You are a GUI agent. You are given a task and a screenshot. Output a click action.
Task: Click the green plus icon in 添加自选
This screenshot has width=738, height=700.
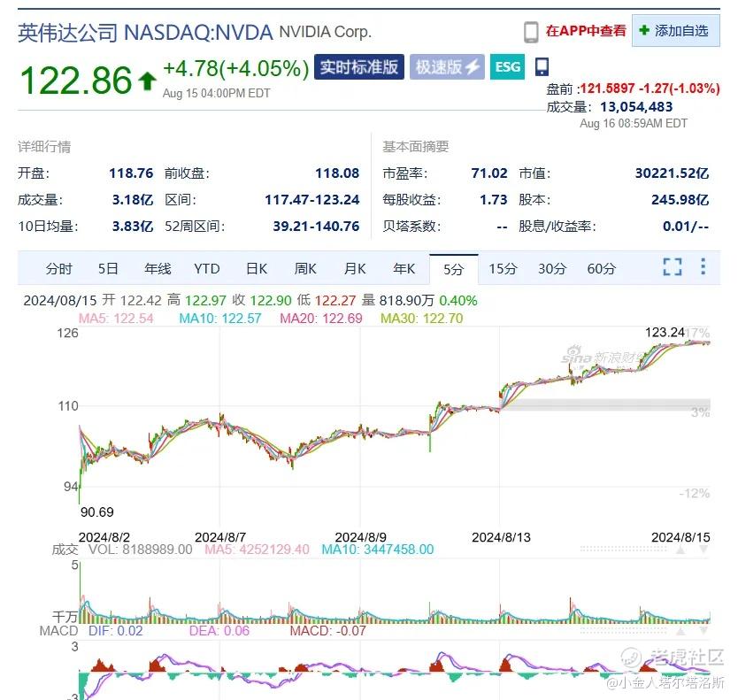tap(644, 31)
